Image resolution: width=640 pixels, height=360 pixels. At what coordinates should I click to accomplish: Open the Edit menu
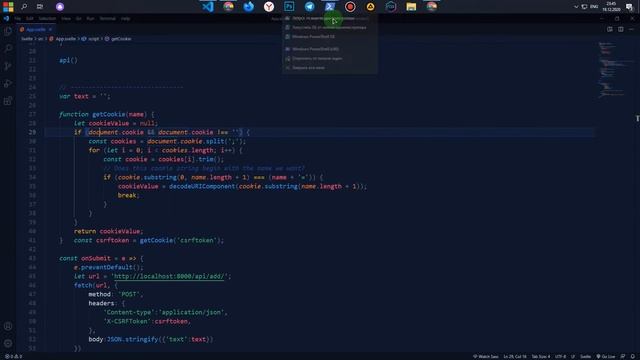(x=29, y=18)
